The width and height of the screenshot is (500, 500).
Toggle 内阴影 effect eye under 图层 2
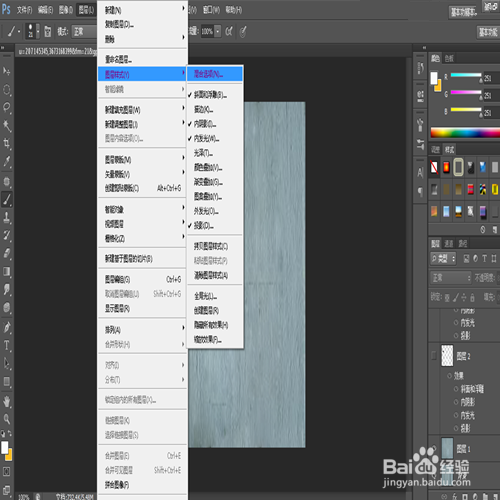456,402
